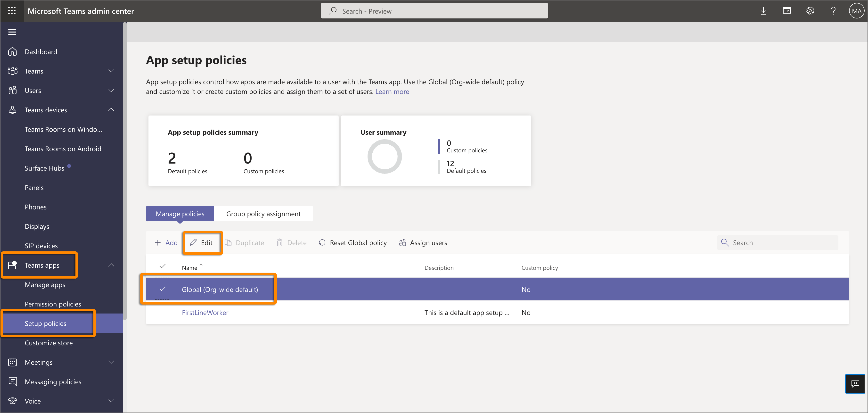Click the Edit pencil icon above the policy list
The width and height of the screenshot is (868, 413).
pyautogui.click(x=194, y=242)
